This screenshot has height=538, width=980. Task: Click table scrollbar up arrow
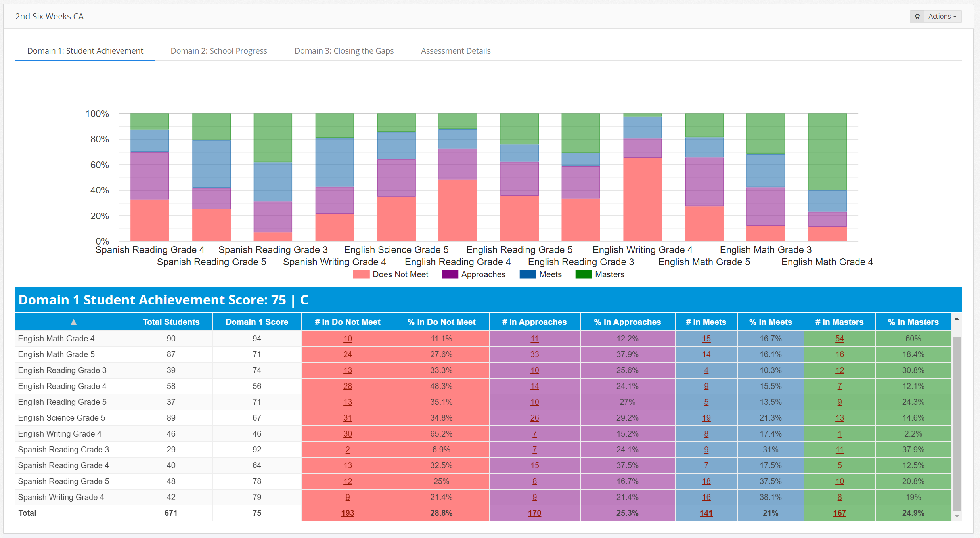point(957,319)
